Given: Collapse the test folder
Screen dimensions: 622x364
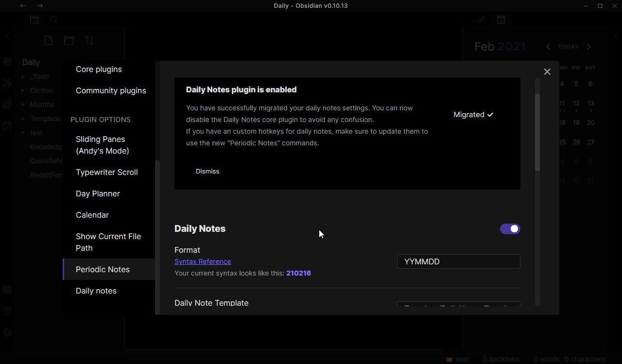Looking at the screenshot, I should [x=36, y=133].
